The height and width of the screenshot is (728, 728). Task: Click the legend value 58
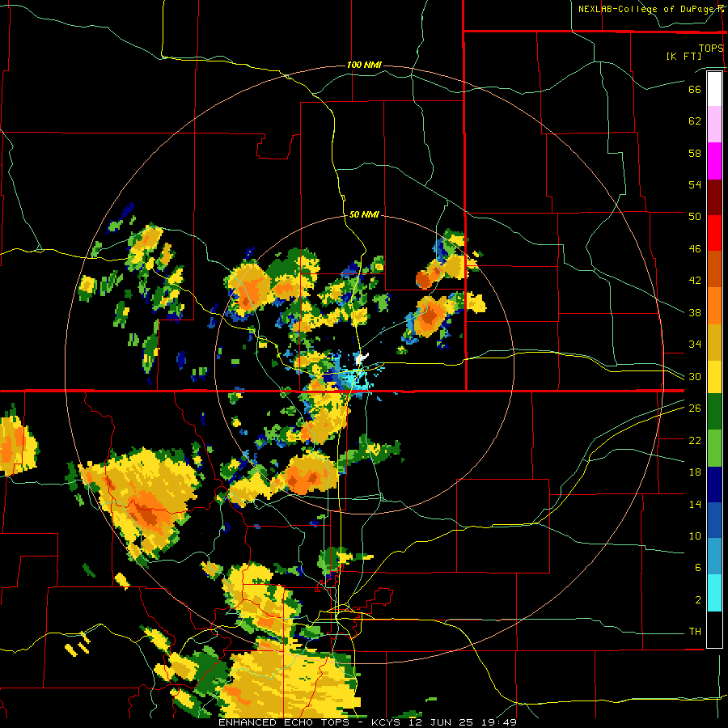[x=695, y=153]
